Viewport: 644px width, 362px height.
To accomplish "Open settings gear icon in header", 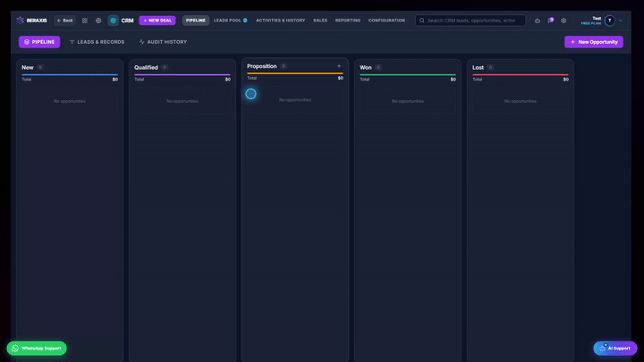I will (563, 21).
